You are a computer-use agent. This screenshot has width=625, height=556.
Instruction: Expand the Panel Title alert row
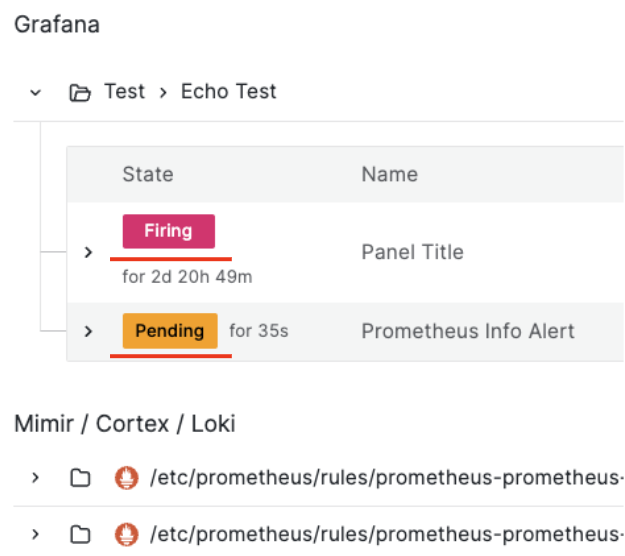88,252
